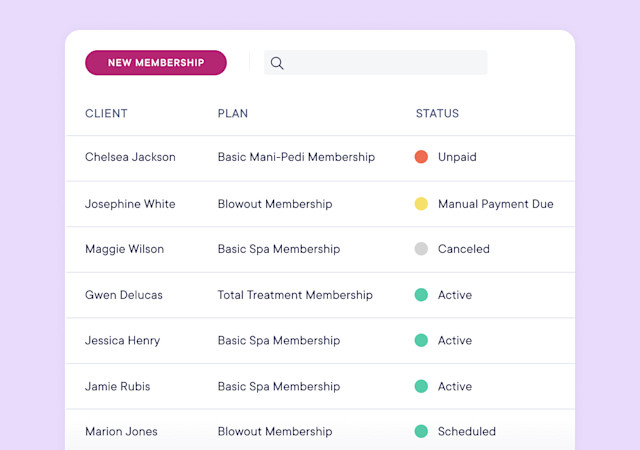Click green Active dot for Jamie Rubis
This screenshot has height=450, width=640.
(421, 386)
